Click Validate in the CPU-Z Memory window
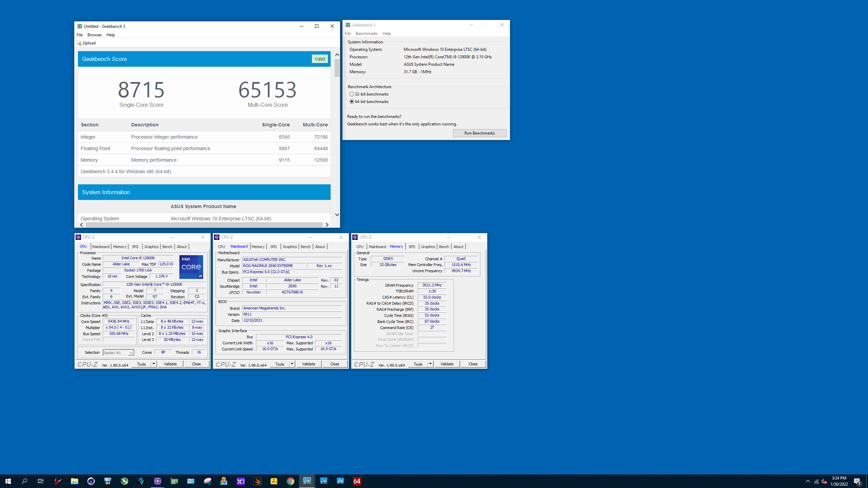868x488 pixels. click(447, 364)
